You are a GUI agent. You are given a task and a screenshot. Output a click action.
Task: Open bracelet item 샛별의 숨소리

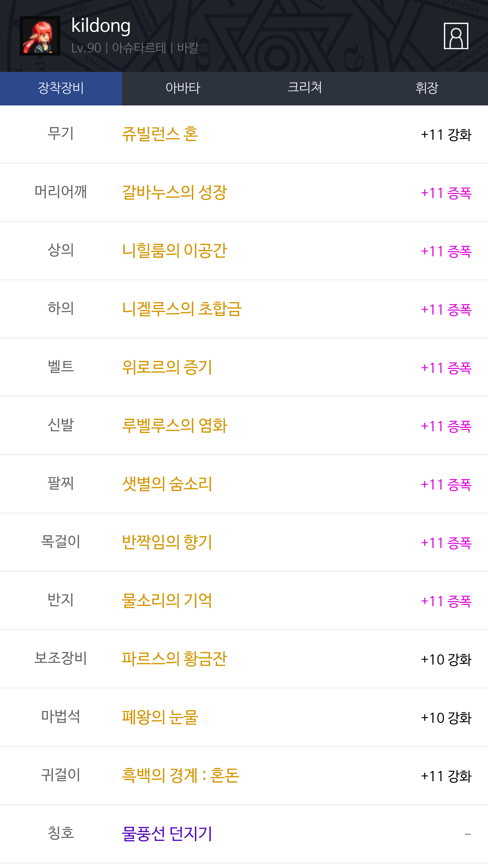point(167,484)
